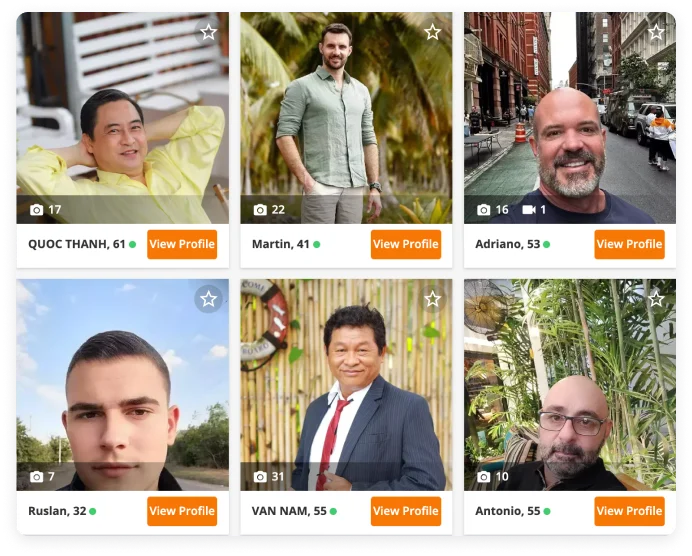Click the video icon on Adriano's card

coord(529,210)
